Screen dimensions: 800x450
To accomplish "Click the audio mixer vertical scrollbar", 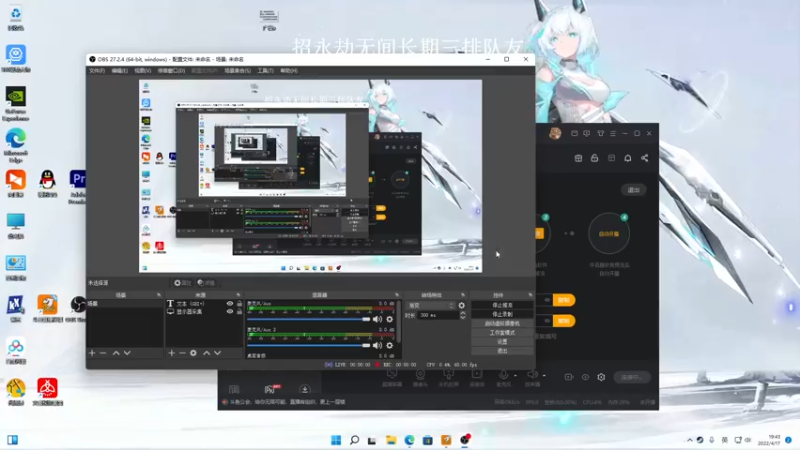I will pos(398,321).
